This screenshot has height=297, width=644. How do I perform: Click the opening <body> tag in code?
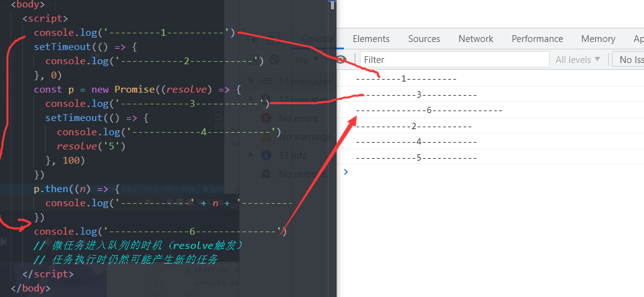28,4
